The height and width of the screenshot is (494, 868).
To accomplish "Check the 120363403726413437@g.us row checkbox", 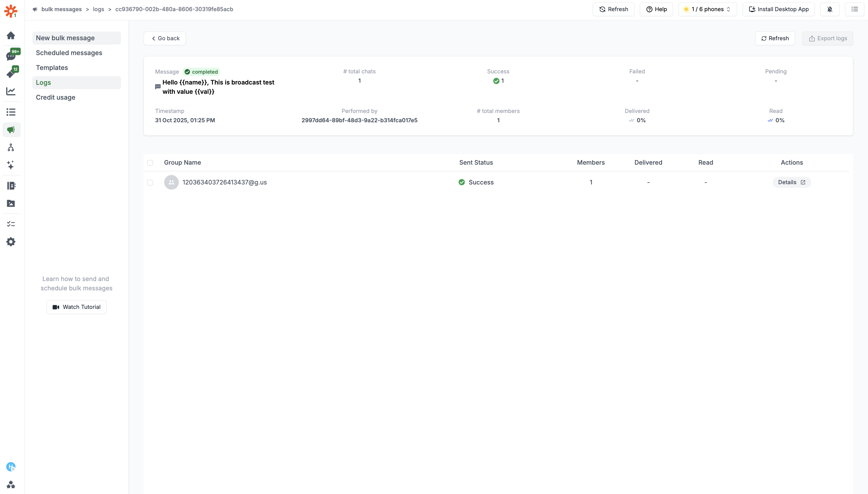I will [150, 183].
